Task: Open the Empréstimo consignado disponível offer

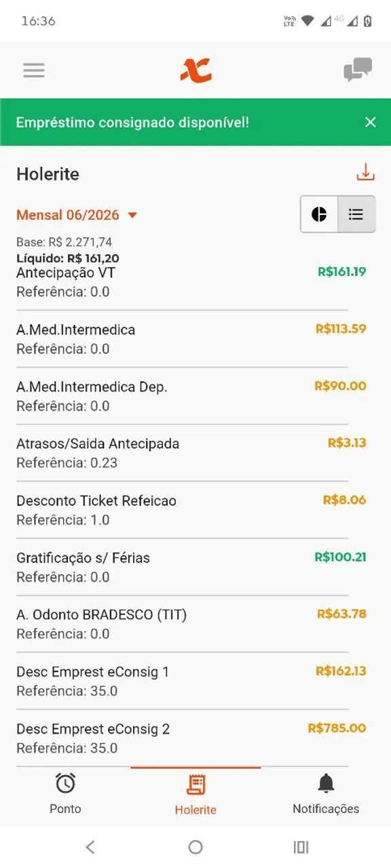Action: (x=132, y=122)
